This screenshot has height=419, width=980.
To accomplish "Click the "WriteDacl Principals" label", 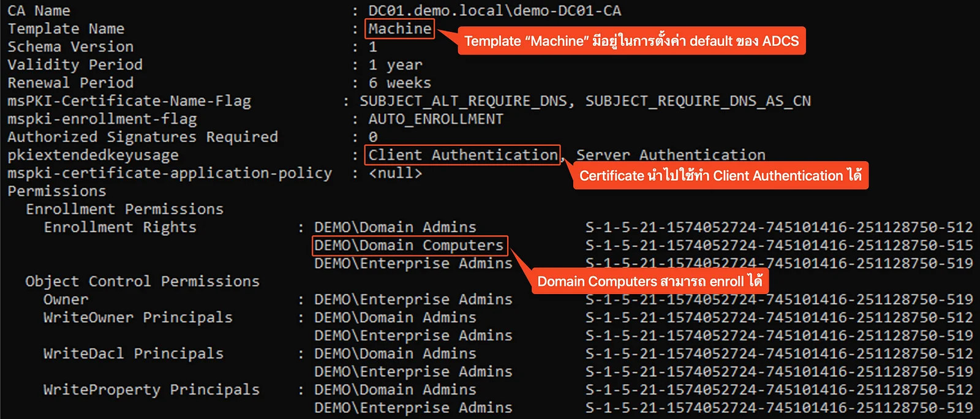I will [134, 353].
